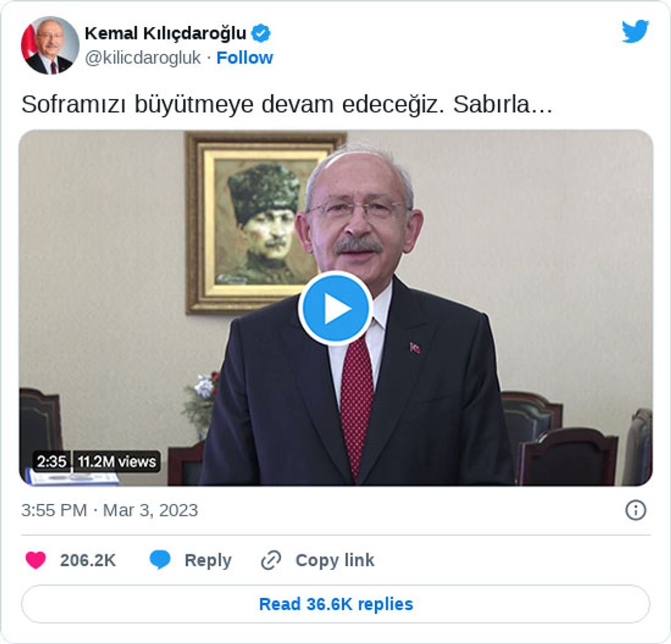671x644 pixels.
Task: Play the embedded video
Action: point(335,308)
